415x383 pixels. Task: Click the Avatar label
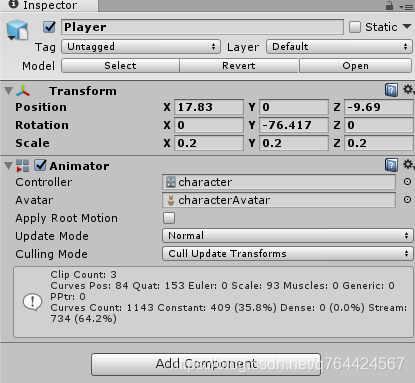click(34, 200)
